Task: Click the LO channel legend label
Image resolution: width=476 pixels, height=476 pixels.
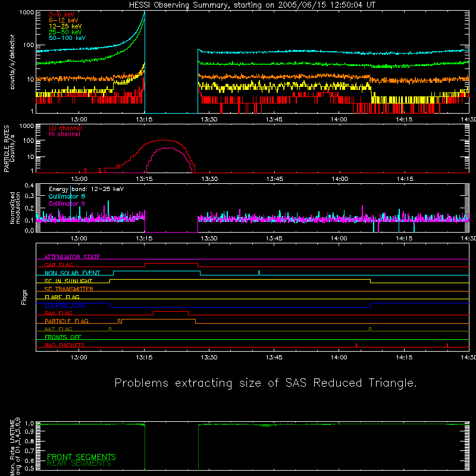Action: tap(65, 128)
